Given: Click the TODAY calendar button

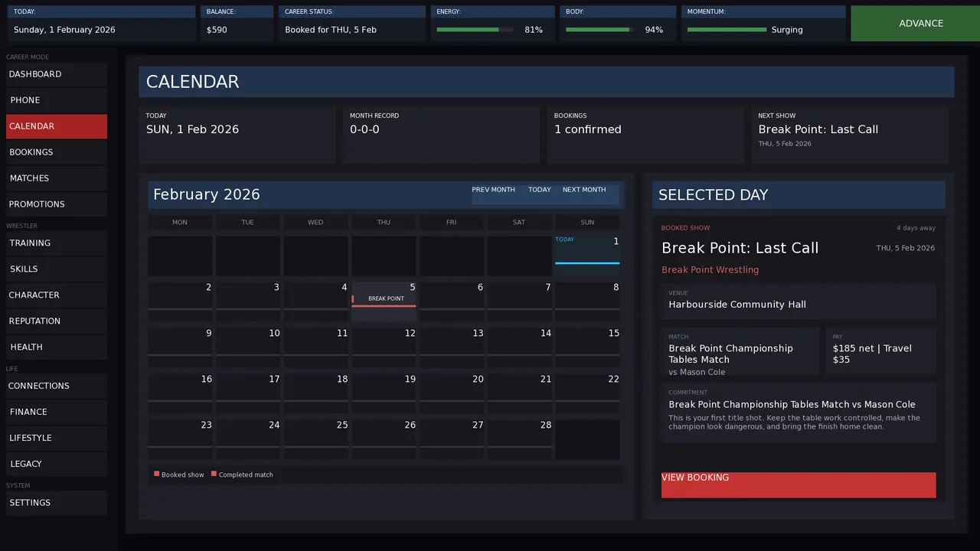Looking at the screenshot, I should pyautogui.click(x=540, y=190).
